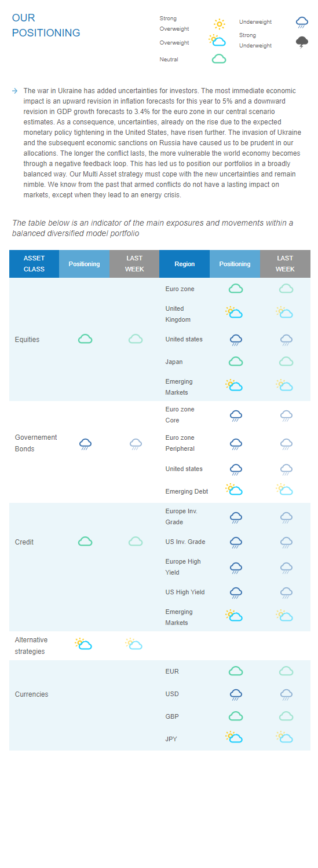
Task: Click the Strong Underweight storm cloud icon
Action: click(x=302, y=41)
